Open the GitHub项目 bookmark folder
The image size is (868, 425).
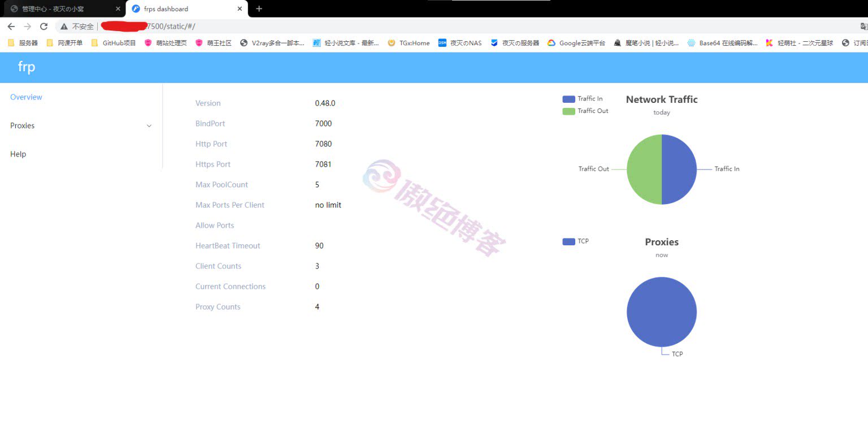(113, 43)
